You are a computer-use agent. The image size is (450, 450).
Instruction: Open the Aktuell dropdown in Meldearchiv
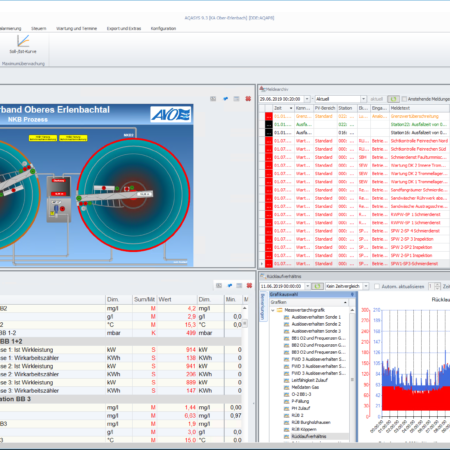(363, 99)
